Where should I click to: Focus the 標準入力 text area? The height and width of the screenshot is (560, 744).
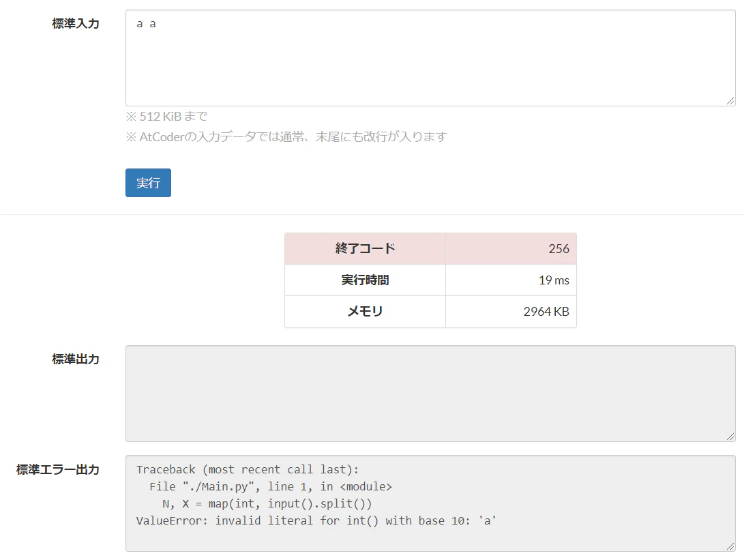point(430,58)
